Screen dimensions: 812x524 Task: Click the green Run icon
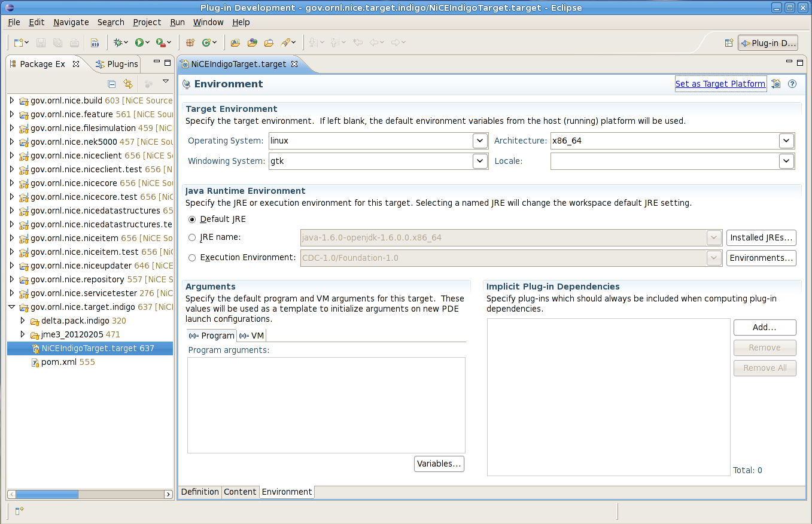click(139, 42)
